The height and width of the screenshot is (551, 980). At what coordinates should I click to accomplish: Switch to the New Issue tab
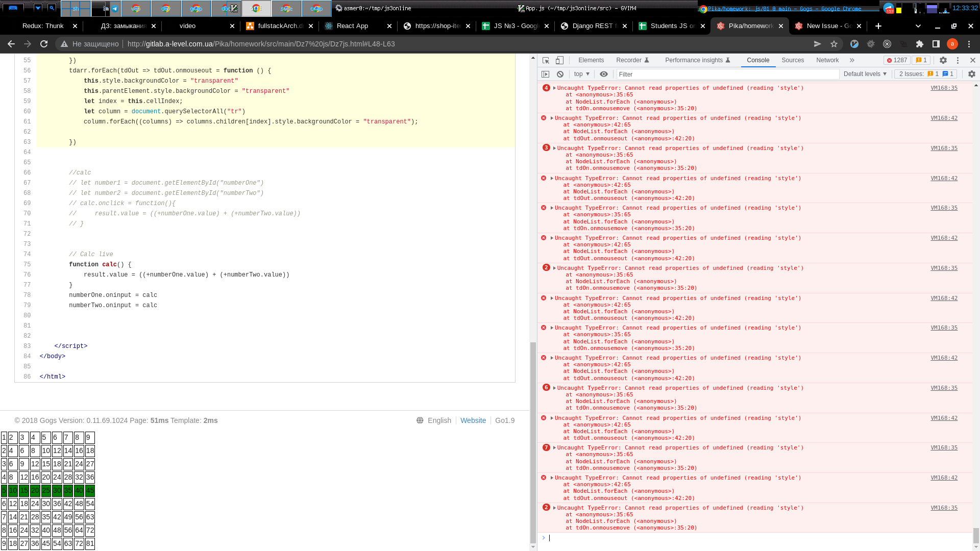829,26
